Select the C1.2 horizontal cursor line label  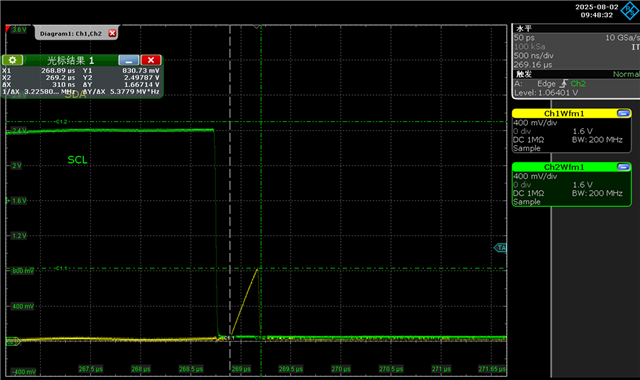61,122
